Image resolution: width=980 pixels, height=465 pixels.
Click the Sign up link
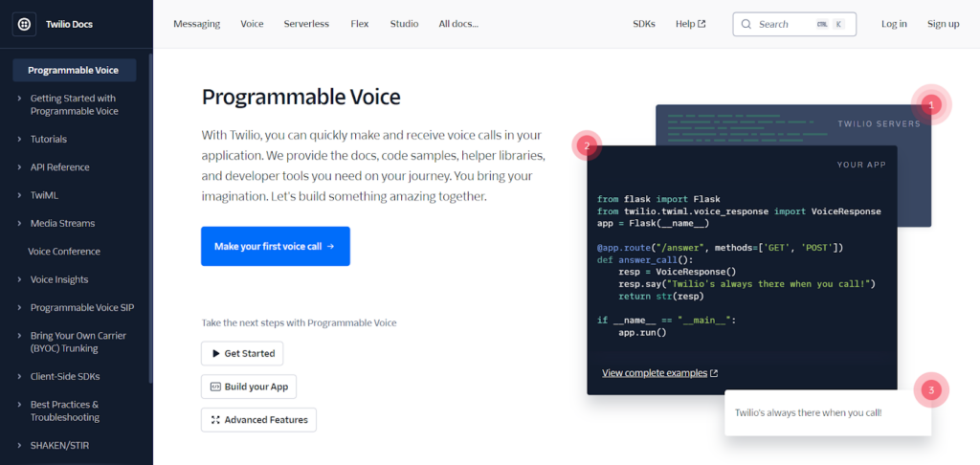tap(943, 24)
